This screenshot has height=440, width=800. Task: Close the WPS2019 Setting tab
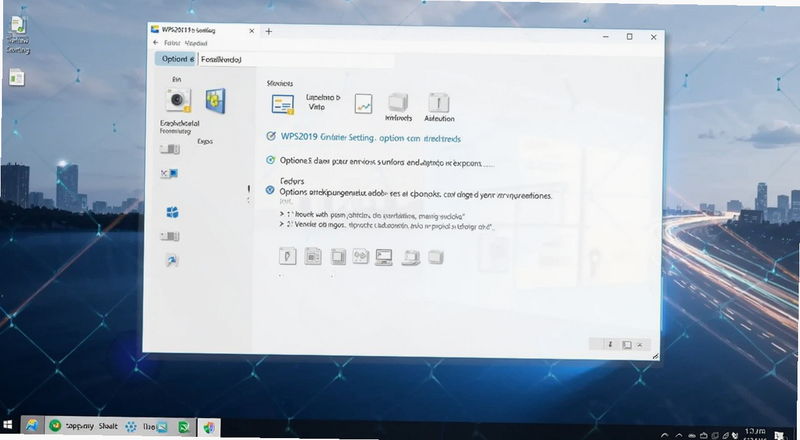click(252, 31)
